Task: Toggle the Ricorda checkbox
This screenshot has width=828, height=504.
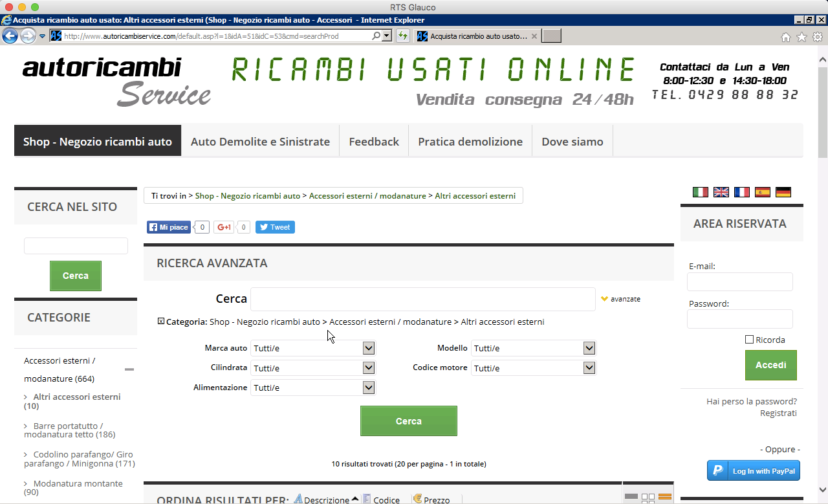Action: click(750, 340)
